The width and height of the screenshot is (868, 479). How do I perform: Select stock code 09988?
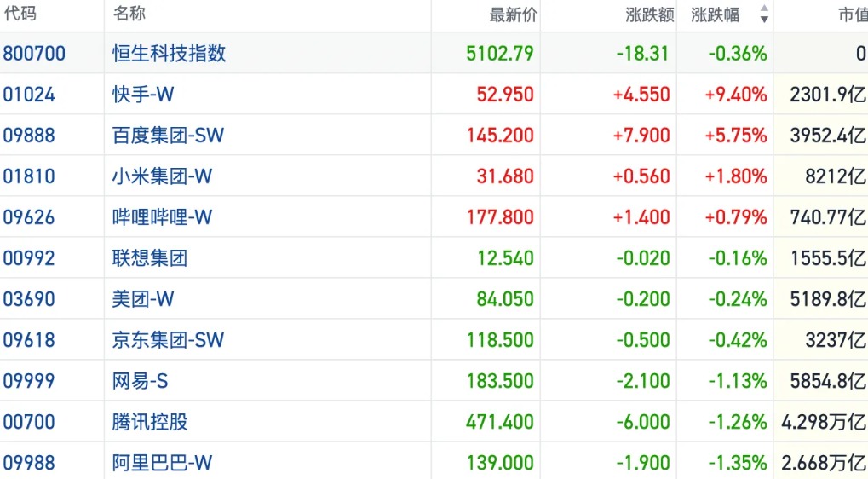pyautogui.click(x=29, y=464)
